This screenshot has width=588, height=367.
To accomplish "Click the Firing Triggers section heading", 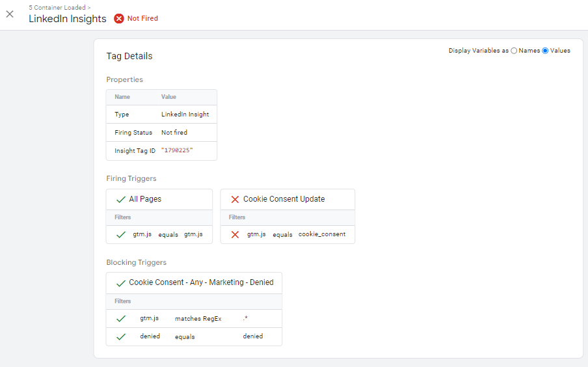I will tap(131, 178).
